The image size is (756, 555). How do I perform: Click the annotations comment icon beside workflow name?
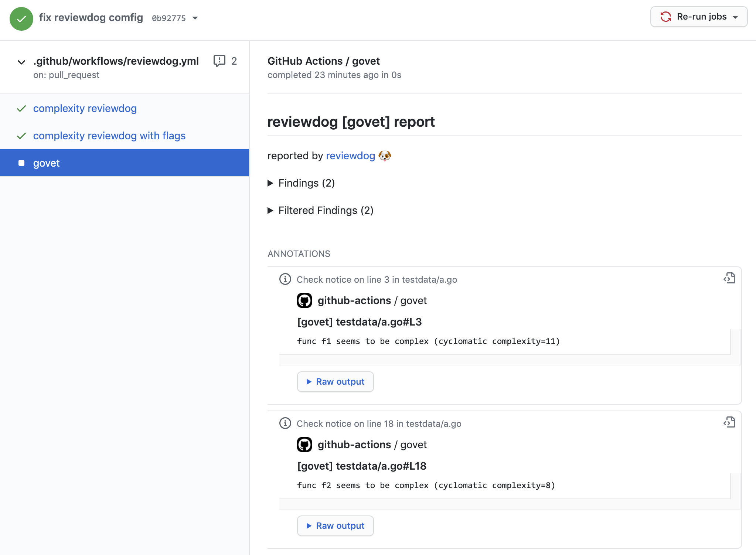coord(219,61)
